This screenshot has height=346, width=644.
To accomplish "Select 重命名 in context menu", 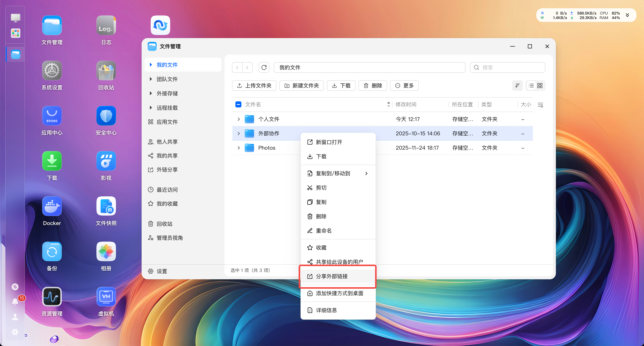I will click(338, 231).
